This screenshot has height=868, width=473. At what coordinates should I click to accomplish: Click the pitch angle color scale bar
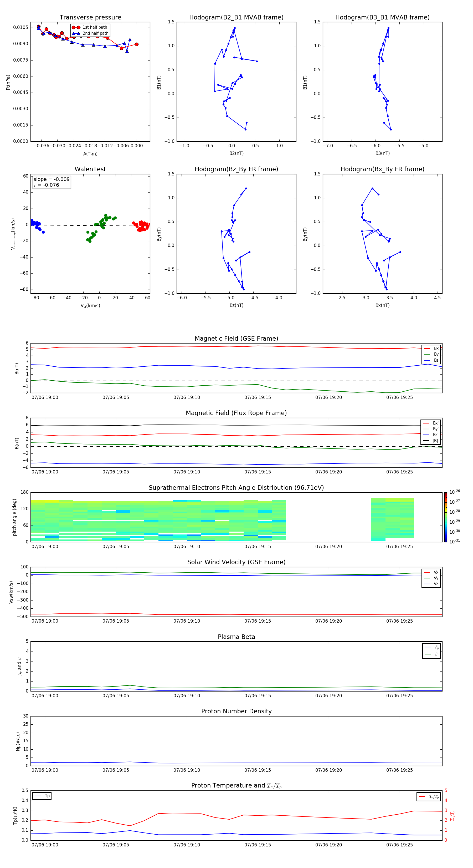pyautogui.click(x=446, y=517)
